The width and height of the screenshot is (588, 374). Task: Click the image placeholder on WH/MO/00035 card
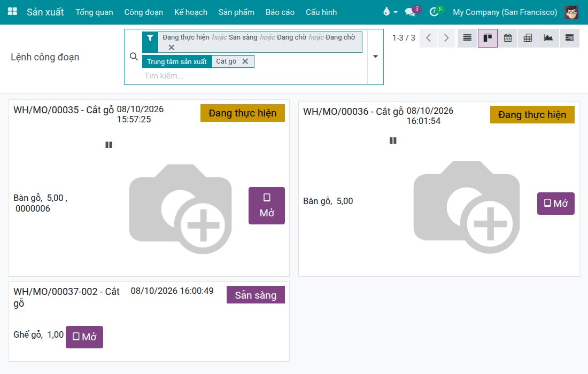click(180, 209)
